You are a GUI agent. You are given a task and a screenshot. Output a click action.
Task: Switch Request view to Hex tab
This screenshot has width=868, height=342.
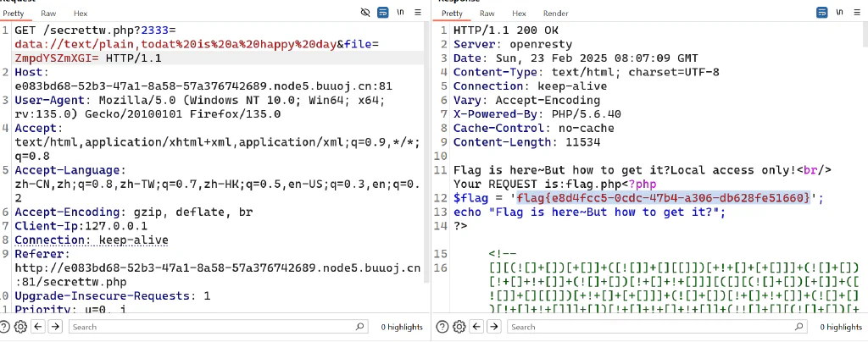pyautogui.click(x=81, y=14)
